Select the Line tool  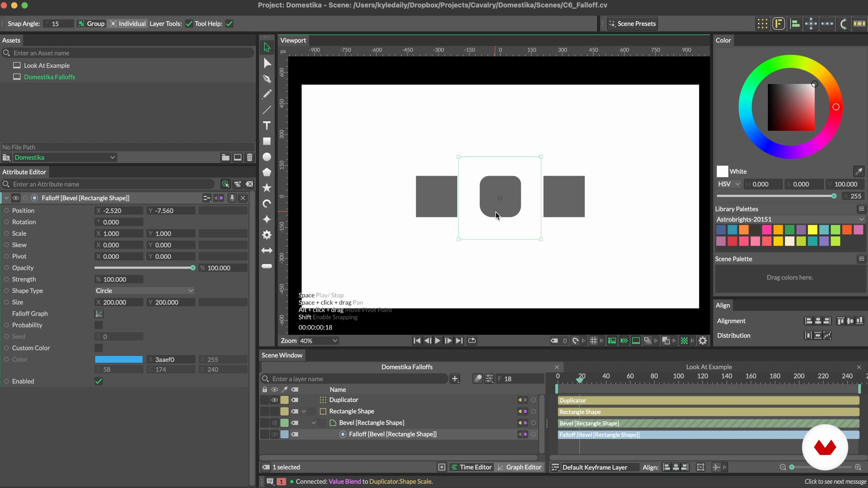(267, 110)
